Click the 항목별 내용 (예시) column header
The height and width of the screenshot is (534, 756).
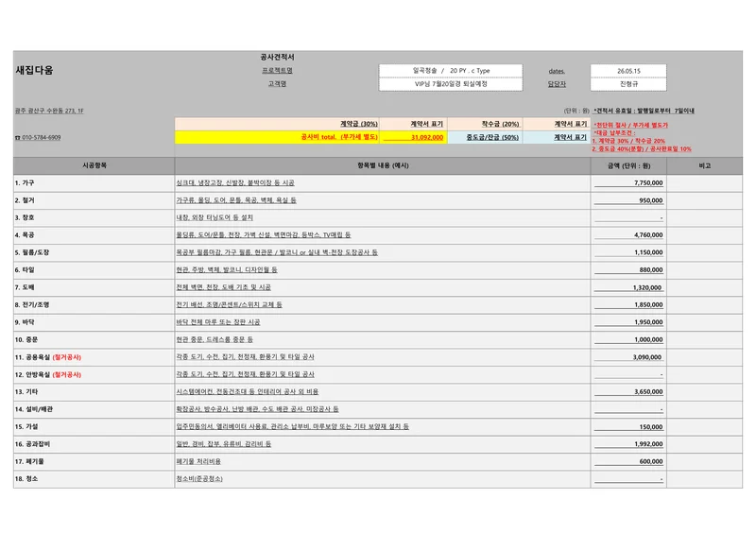[383, 165]
